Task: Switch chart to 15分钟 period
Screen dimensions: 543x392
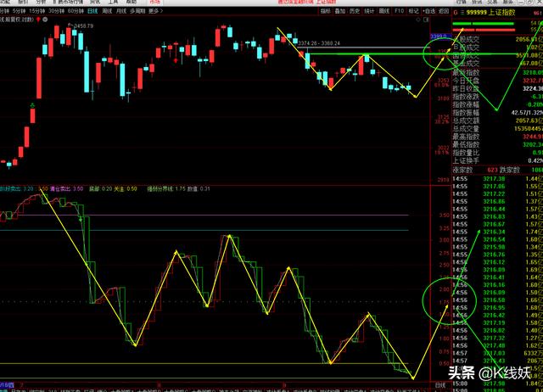Action: click(36, 11)
